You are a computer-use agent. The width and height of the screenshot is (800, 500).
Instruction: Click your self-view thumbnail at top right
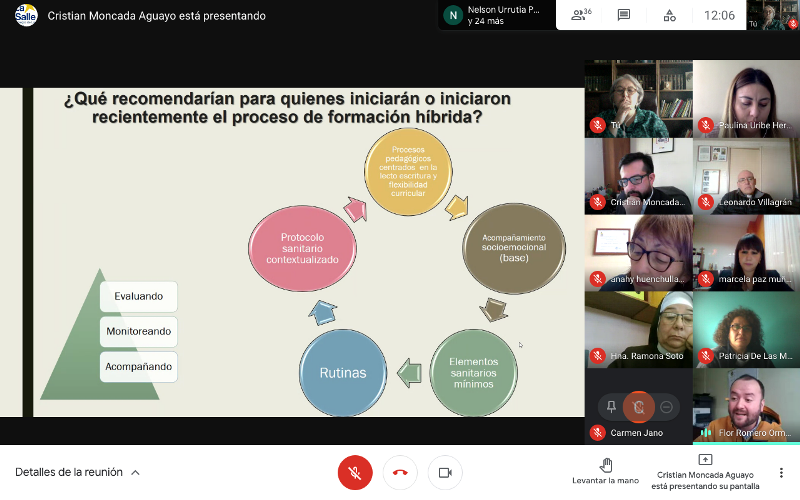point(775,15)
